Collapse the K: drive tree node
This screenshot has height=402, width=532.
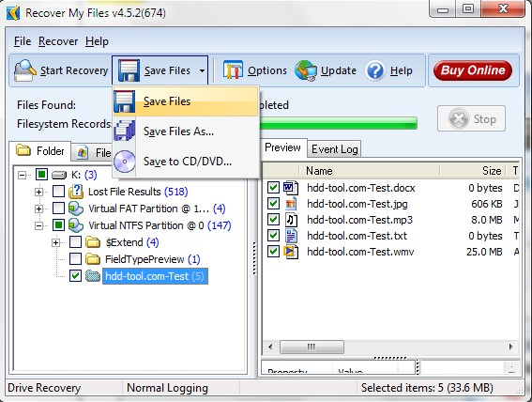(23, 176)
